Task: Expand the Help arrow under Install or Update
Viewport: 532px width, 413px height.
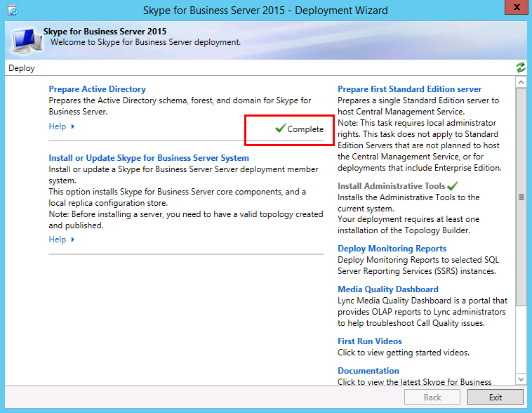Action: pos(72,240)
